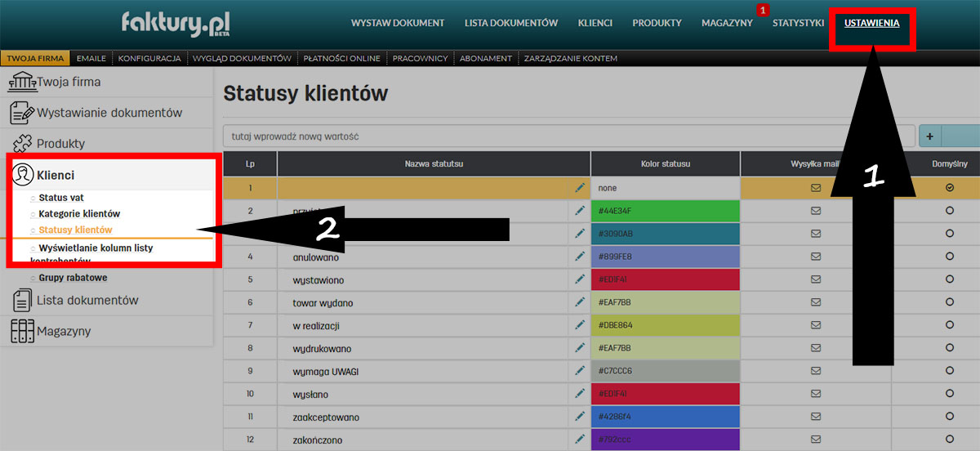Click the green #44E34F color swatch
Image resolution: width=980 pixels, height=451 pixels.
click(665, 211)
